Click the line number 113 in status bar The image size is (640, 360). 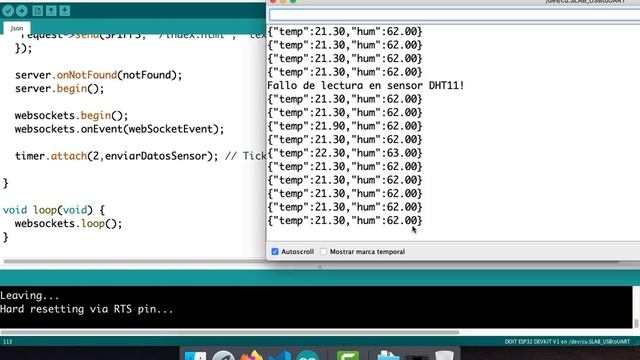point(7,342)
